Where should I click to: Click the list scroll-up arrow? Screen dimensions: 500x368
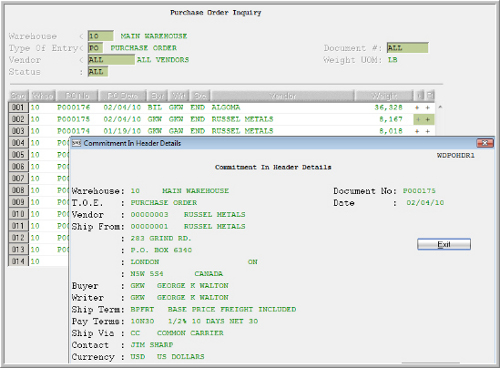point(440,107)
